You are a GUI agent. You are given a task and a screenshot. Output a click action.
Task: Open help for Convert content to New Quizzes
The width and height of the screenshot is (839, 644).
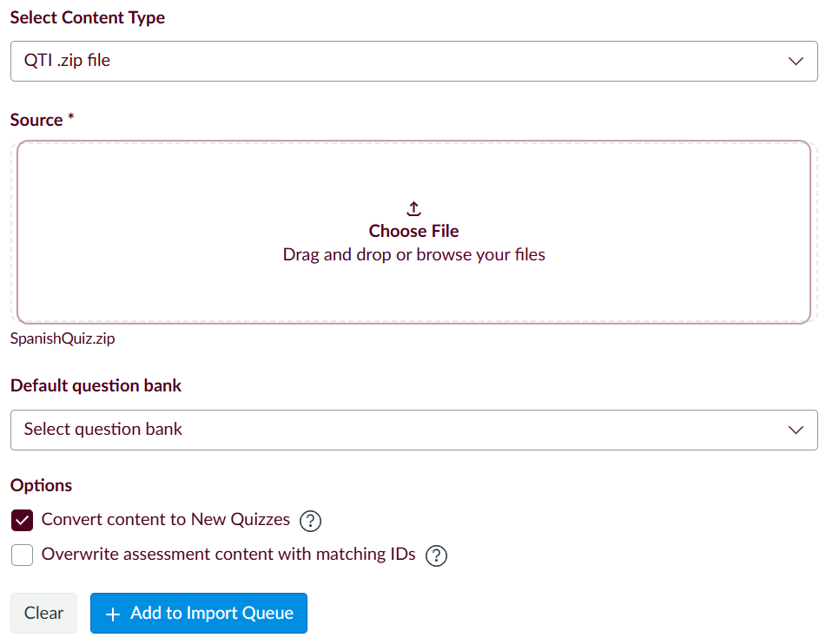click(x=310, y=521)
